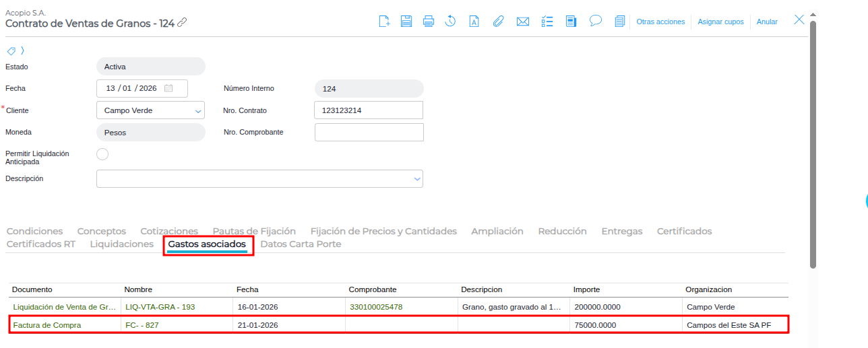Open change history clock icon
Screen dimensions: 868x348
450,22
